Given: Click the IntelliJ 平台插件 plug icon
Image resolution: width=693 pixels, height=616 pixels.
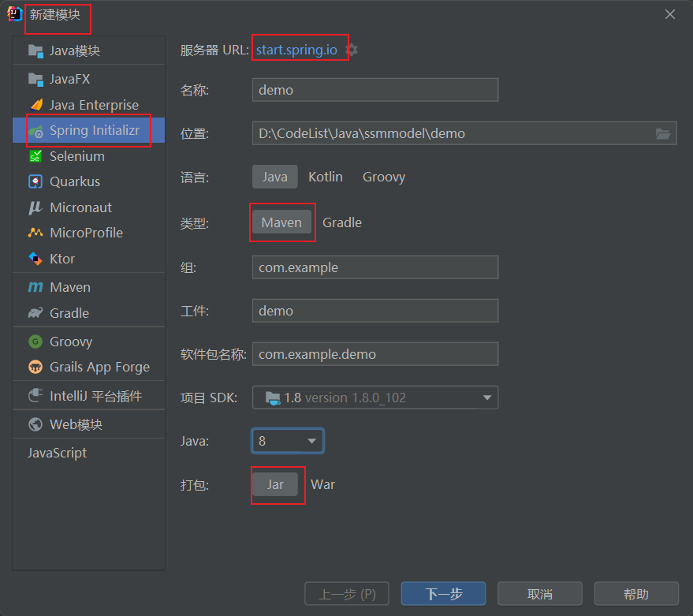Looking at the screenshot, I should 35,396.
